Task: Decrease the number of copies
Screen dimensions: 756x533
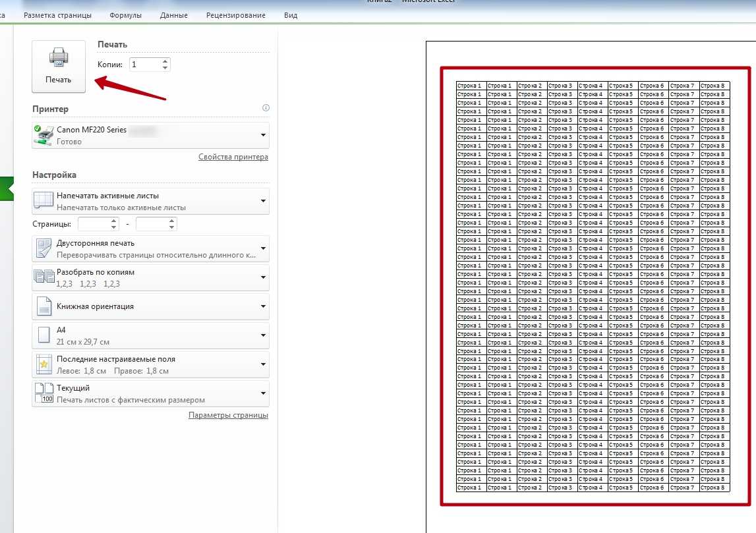Action: click(165, 68)
